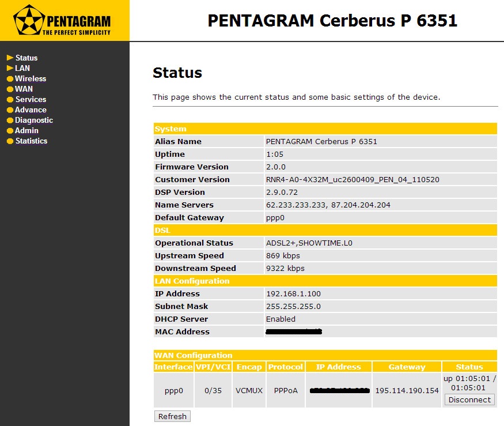Click the arrow icon beside LAN
This screenshot has height=426, width=504.
click(x=10, y=68)
